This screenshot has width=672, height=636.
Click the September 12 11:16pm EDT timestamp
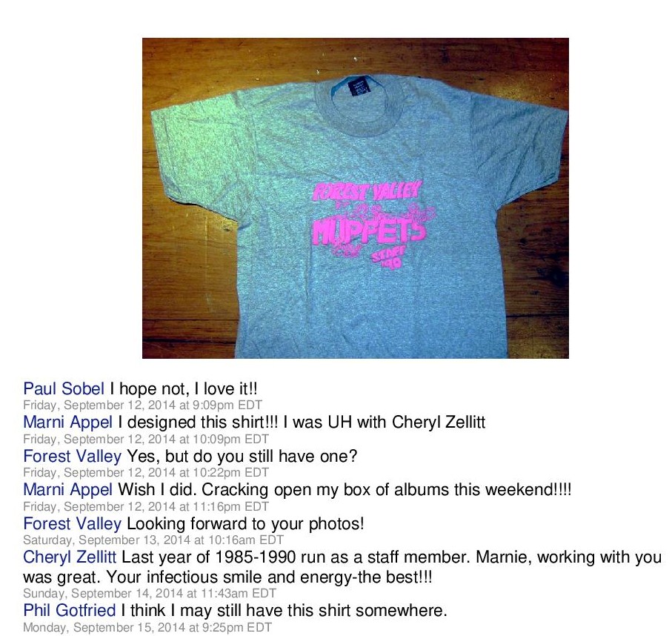click(146, 506)
